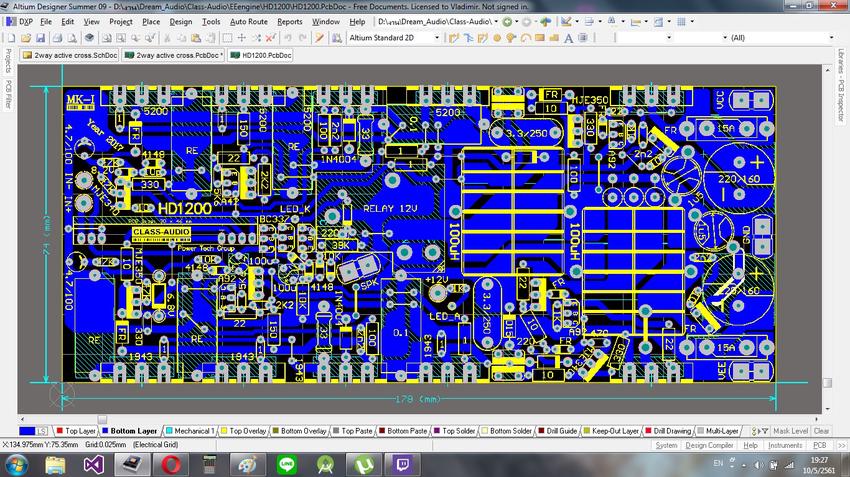Click the blue current layer color swatch
850x477 pixels.
point(27,431)
